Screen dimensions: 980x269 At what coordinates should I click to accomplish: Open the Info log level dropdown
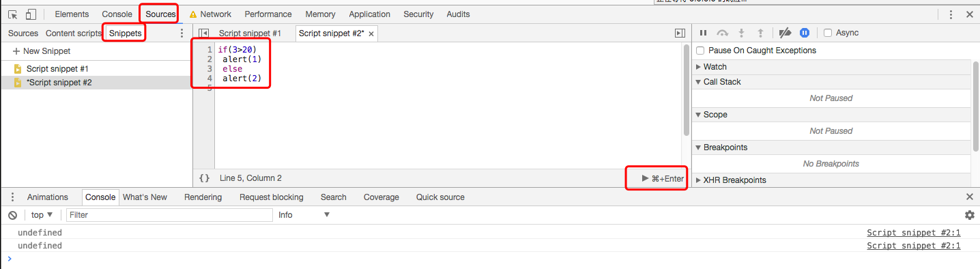tap(304, 215)
